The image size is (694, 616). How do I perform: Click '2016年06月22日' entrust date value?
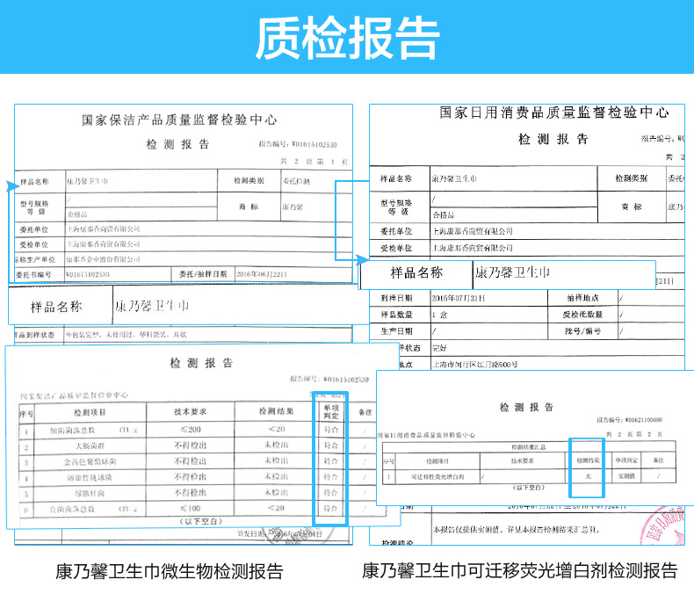click(x=262, y=274)
